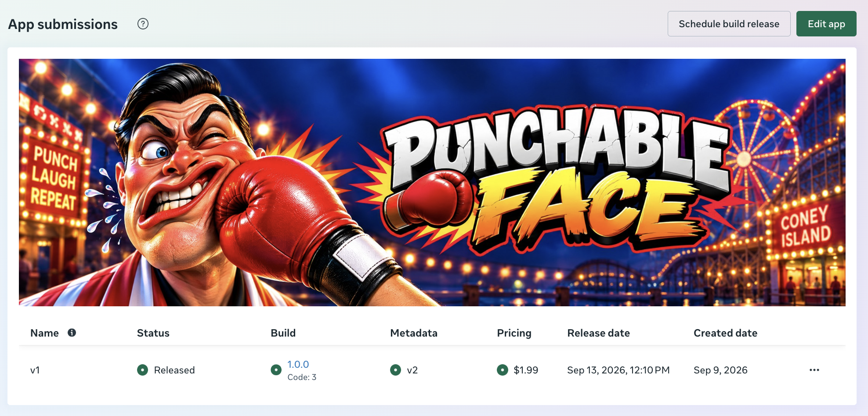Click the $1.99 pricing value
The height and width of the screenshot is (416, 868).
526,370
